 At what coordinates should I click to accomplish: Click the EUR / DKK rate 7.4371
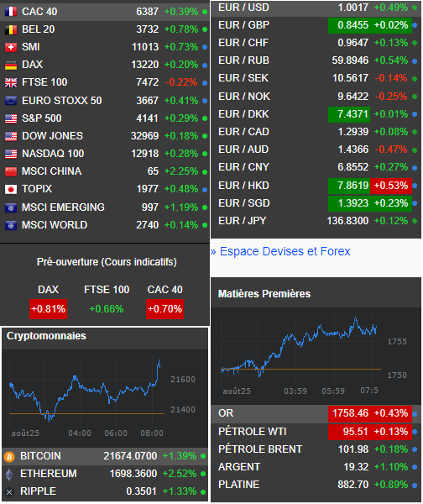pyautogui.click(x=349, y=114)
